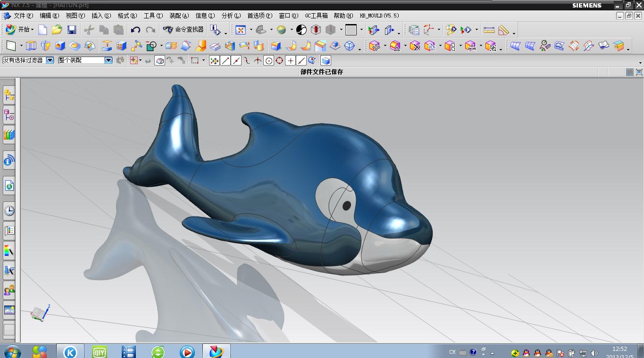Click the Windows Start button in taskbar

[12, 351]
